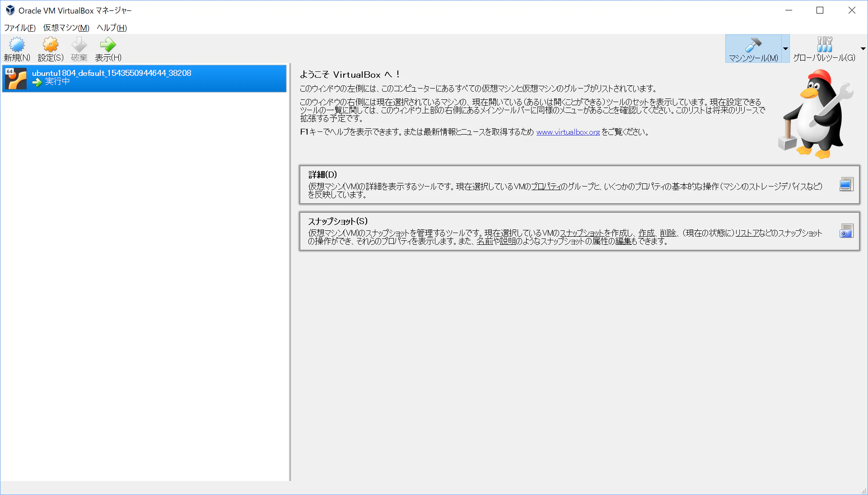Click the 新規(N) new VM icon
The image size is (868, 495).
pyautogui.click(x=17, y=45)
